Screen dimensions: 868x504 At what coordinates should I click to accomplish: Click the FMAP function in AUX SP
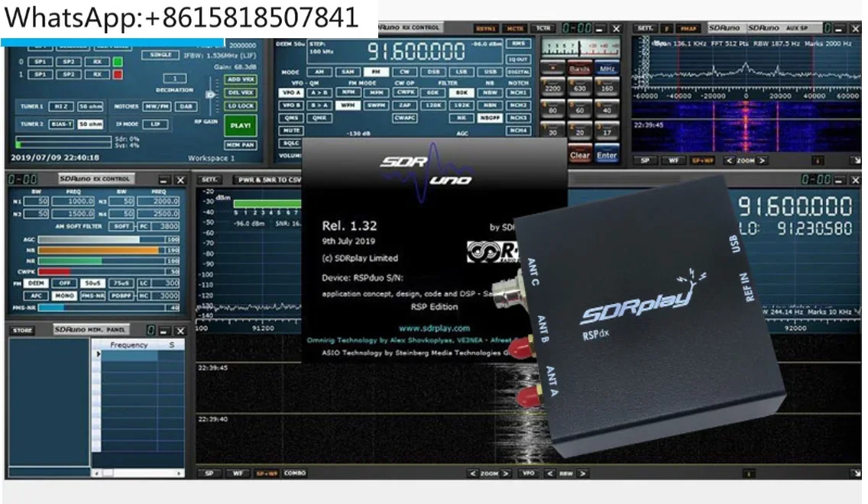(x=688, y=27)
